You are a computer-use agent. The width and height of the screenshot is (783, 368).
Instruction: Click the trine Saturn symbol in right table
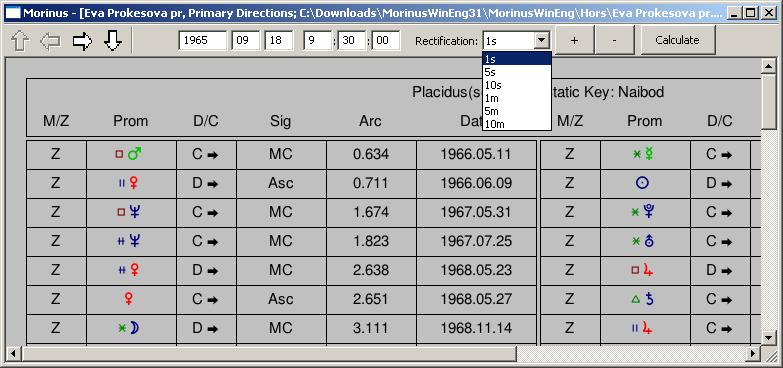pos(642,299)
